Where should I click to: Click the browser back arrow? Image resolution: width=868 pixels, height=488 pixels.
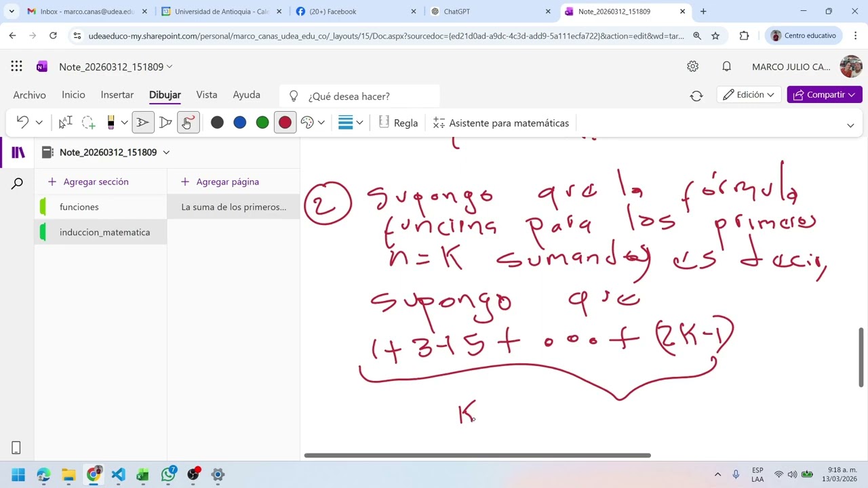pyautogui.click(x=12, y=36)
